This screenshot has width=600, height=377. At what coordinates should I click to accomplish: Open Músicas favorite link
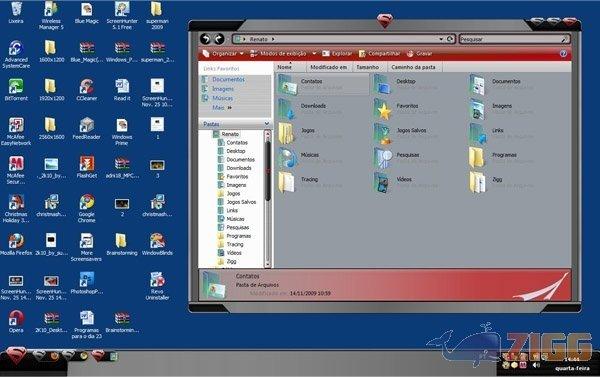222,98
